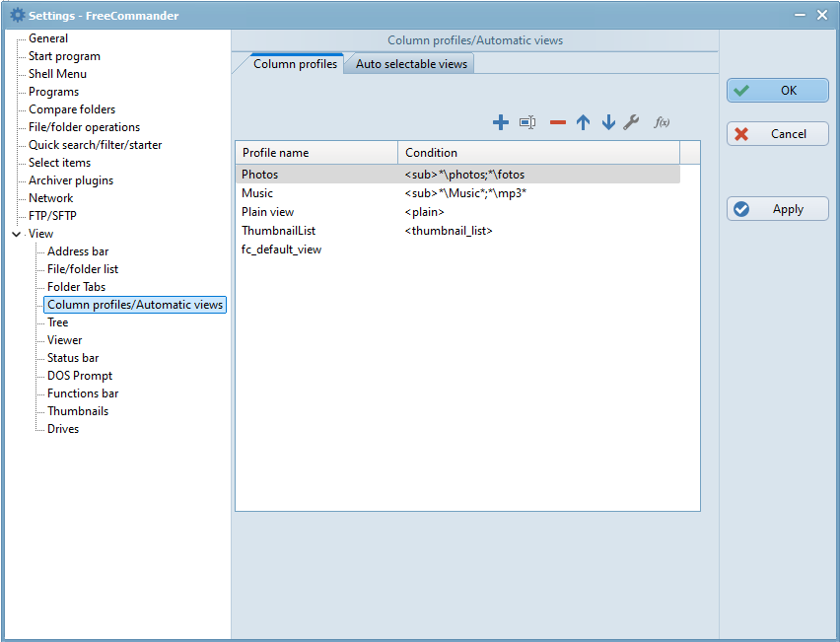Select the Column profiles tab

click(x=295, y=64)
